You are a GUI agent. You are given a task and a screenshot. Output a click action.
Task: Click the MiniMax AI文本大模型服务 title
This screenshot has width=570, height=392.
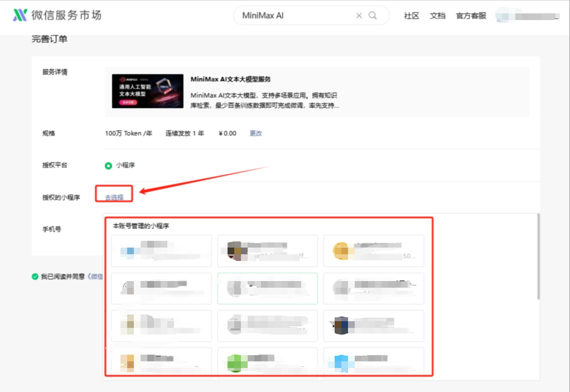pos(230,79)
